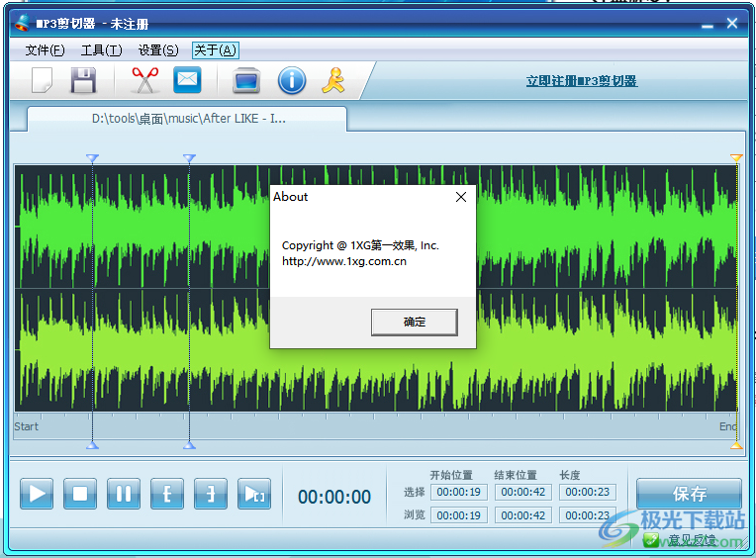This screenshot has width=756, height=558.
Task: Click the second blue top selection marker
Action: coord(189,158)
